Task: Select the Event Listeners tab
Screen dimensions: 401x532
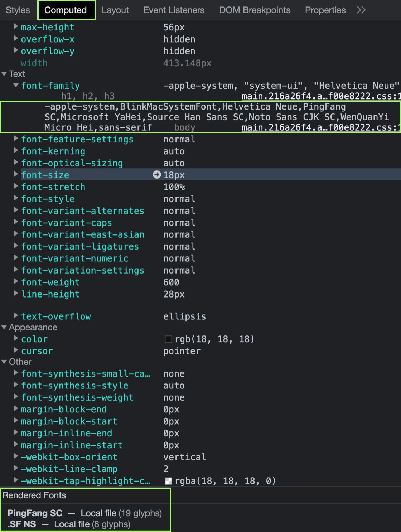Action: pyautogui.click(x=174, y=10)
